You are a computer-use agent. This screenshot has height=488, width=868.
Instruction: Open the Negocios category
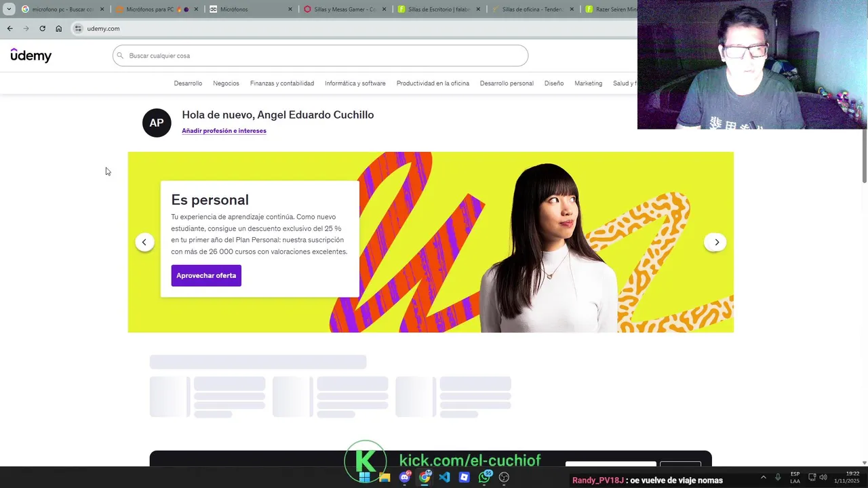tap(226, 83)
